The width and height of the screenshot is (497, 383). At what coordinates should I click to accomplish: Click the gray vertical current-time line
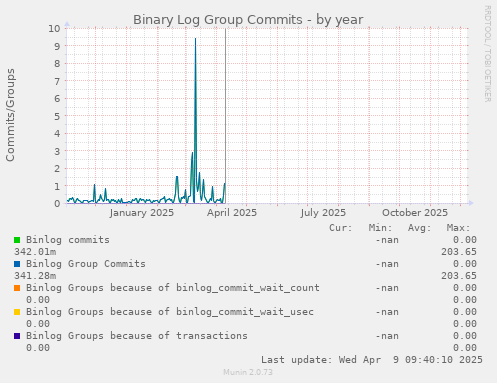[x=226, y=116]
